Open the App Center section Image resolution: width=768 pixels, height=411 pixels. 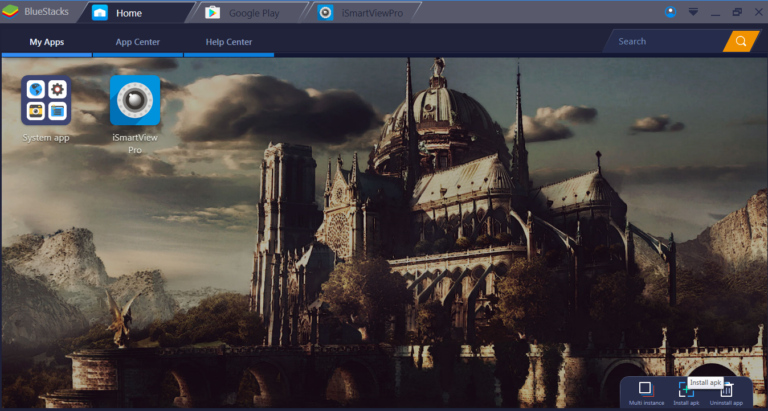(x=137, y=42)
